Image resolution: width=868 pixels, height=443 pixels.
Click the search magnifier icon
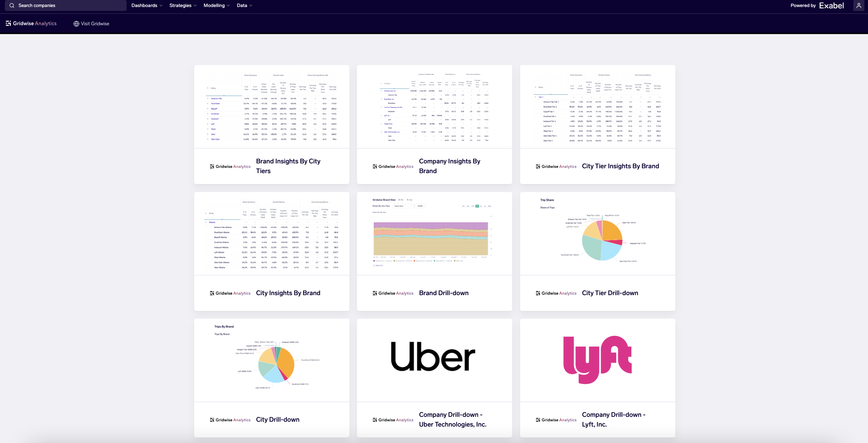point(12,5)
